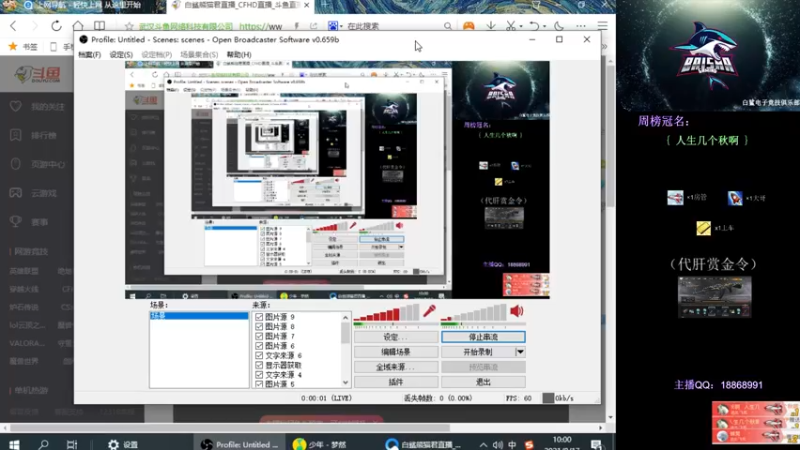Click the 编辑场景 edit scene button
Viewport: 800px width, 450px height.
[x=396, y=352]
